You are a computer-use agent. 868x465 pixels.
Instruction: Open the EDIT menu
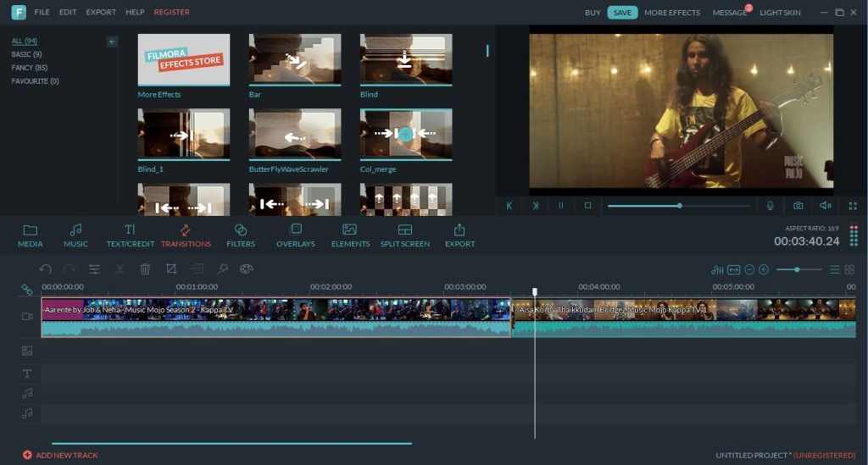[68, 12]
